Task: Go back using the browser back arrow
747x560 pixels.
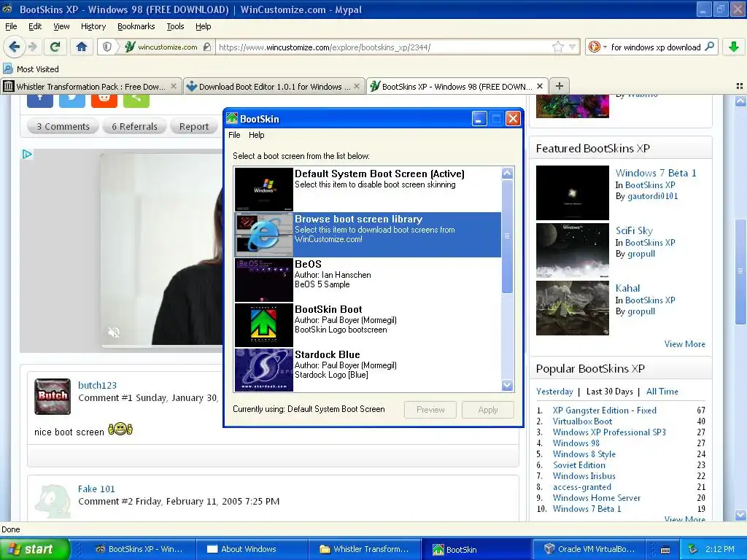Action: point(14,47)
